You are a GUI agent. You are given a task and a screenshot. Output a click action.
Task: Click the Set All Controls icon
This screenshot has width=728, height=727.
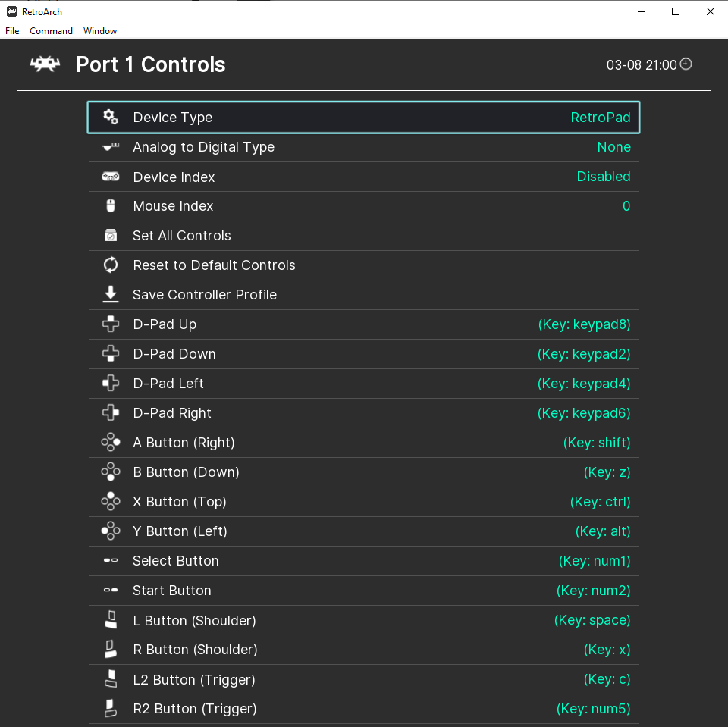tap(111, 235)
